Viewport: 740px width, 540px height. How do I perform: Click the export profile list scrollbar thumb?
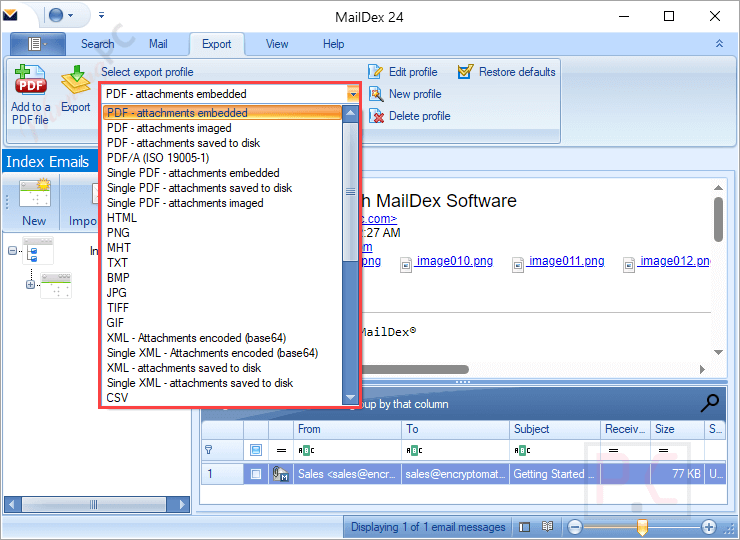pos(350,192)
